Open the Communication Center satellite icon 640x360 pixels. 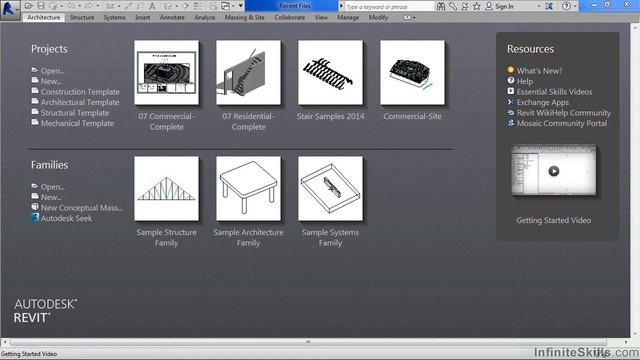click(x=465, y=6)
